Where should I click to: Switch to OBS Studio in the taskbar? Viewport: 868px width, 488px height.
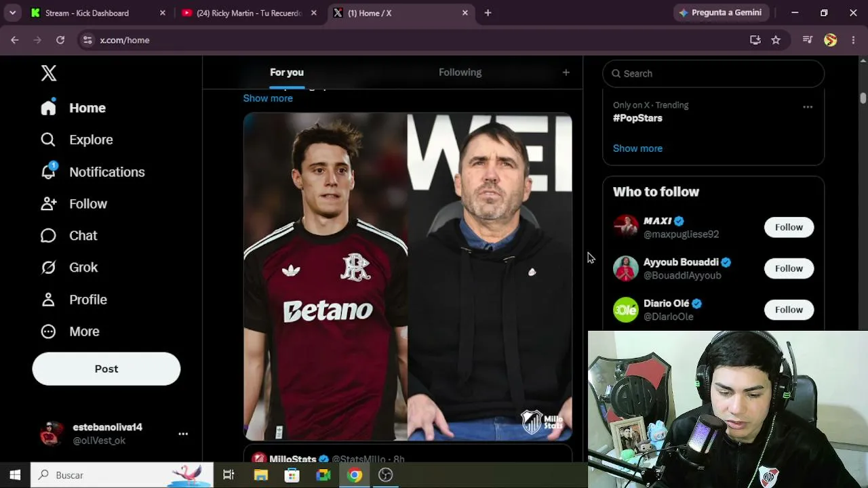386,475
